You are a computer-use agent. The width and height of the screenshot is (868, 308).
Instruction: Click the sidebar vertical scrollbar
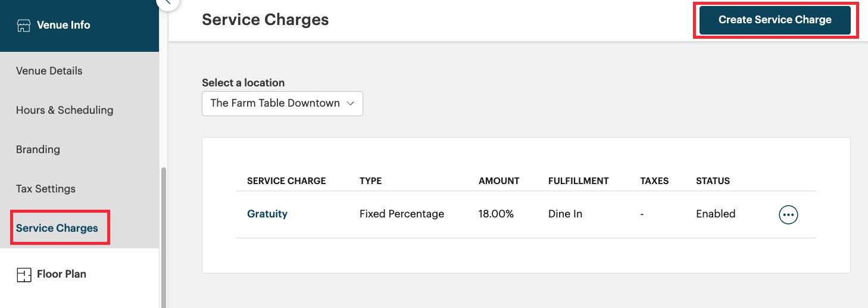(x=164, y=237)
